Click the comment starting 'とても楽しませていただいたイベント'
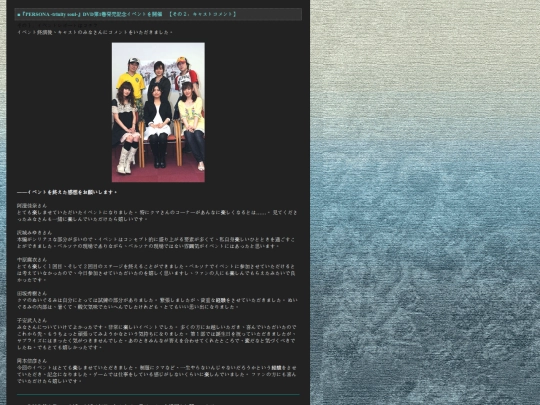540x405 pixels. (x=157, y=216)
